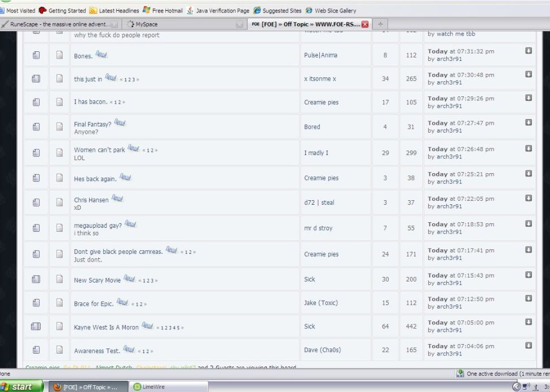Open the 'Brace for Epic.' thread
Viewport: 550px width, 392px height.
pos(93,303)
